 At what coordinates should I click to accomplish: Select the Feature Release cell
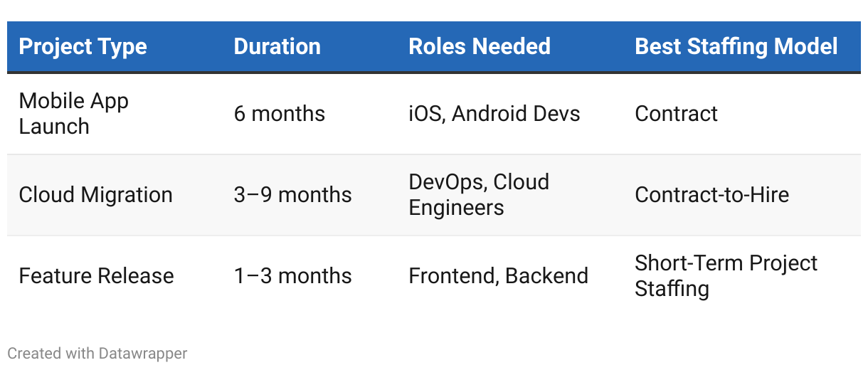coord(96,276)
